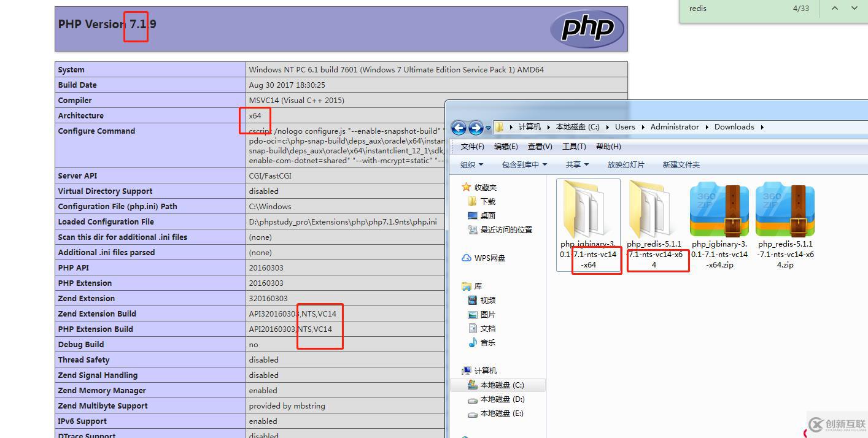Go to next find match with down chevron

[x=854, y=8]
